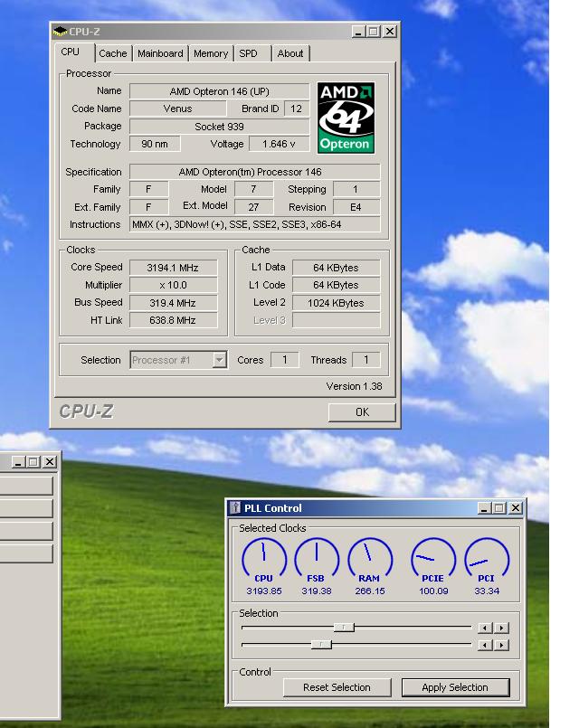Click the OK button in CPU-Z
579x728 pixels.
pos(362,412)
